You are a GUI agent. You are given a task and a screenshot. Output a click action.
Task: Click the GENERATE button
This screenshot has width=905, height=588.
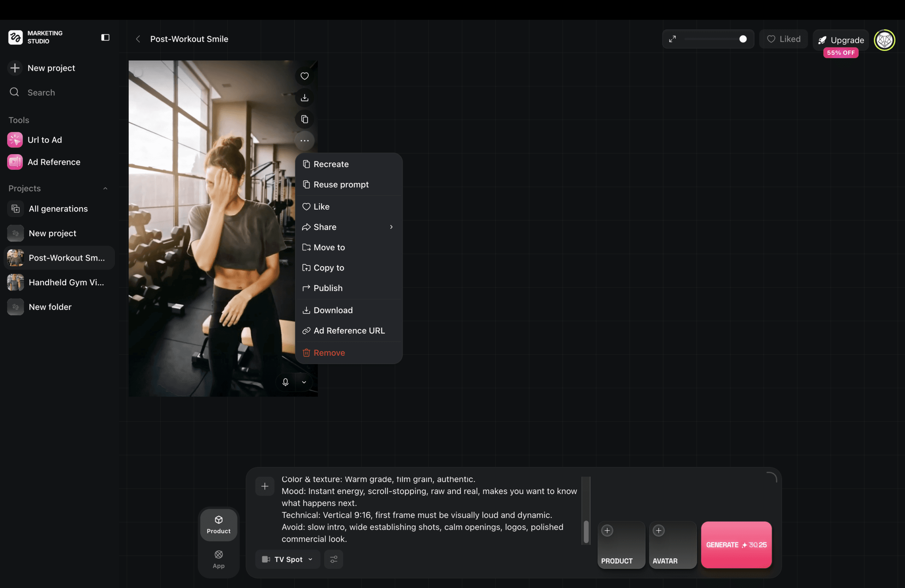click(736, 545)
